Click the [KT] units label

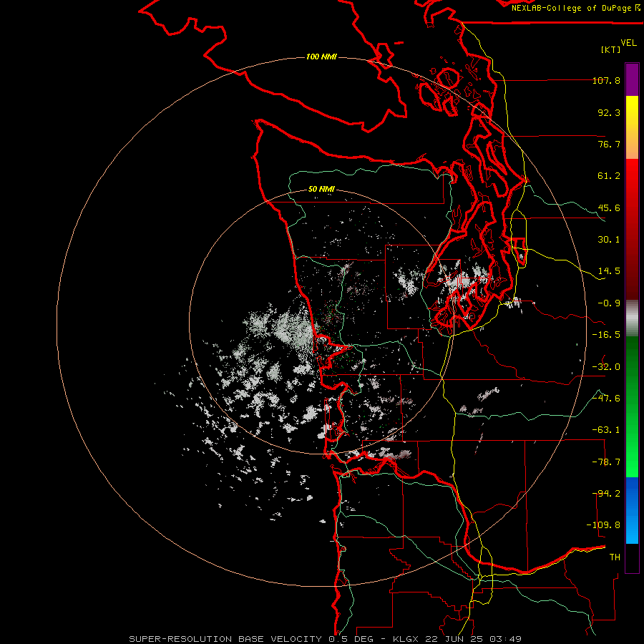[611, 49]
